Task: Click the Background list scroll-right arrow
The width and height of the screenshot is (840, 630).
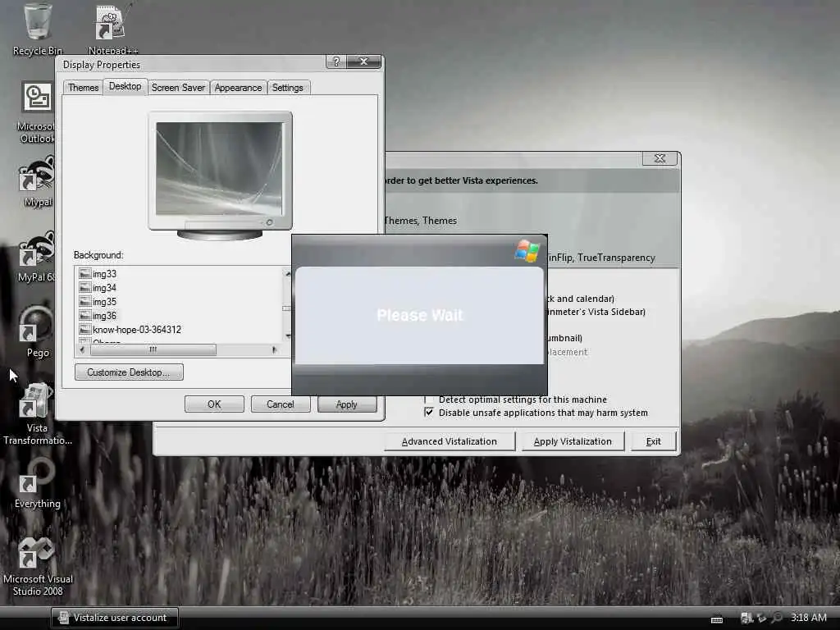Action: [274, 349]
